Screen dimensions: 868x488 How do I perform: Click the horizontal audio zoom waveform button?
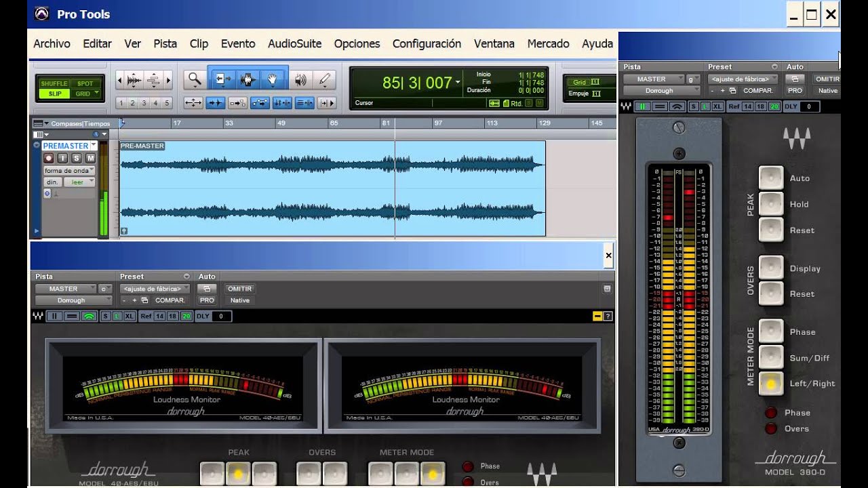point(134,81)
